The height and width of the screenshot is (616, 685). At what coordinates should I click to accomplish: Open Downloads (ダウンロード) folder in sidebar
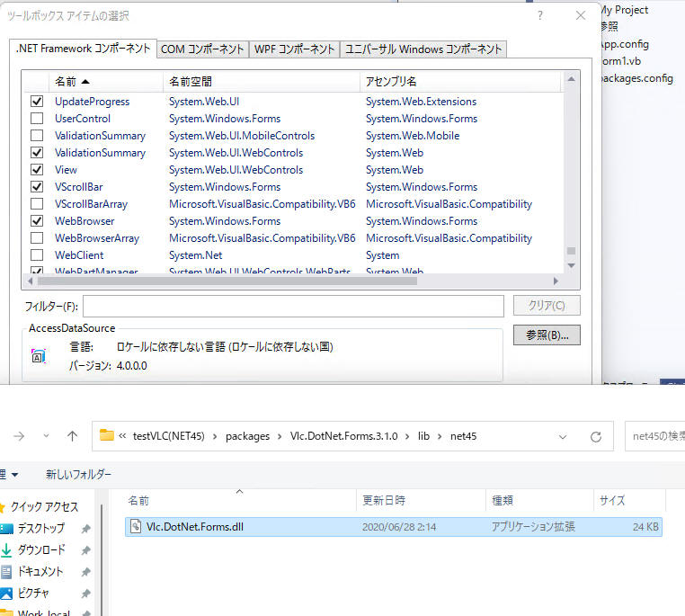coord(40,549)
